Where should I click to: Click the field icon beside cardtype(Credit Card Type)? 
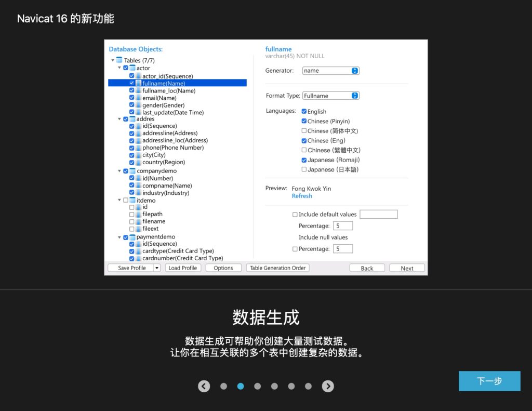(138, 251)
